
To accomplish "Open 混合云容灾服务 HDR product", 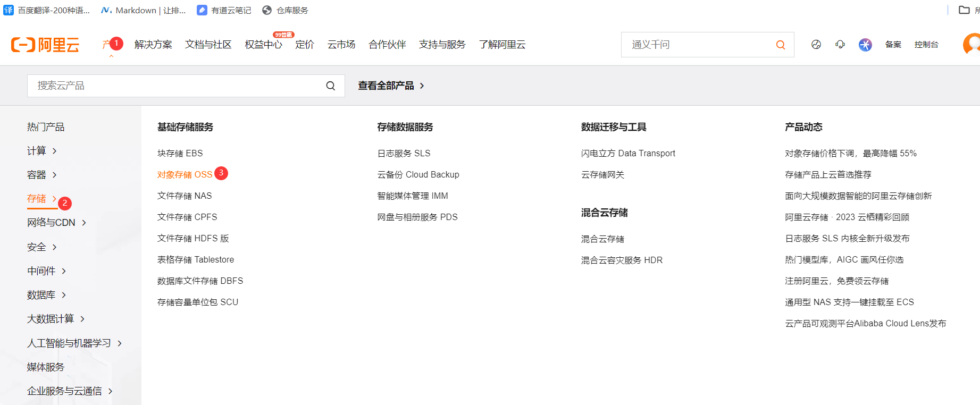I will coord(622,260).
